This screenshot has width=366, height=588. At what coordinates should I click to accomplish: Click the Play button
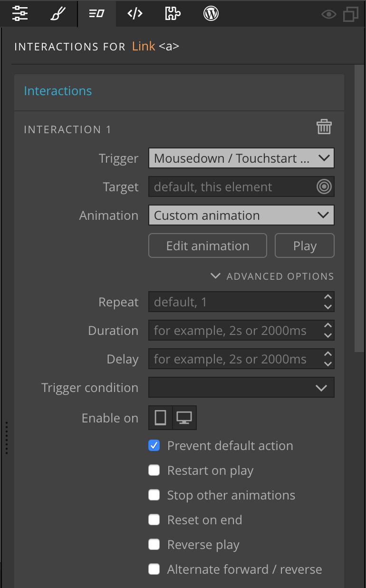(x=305, y=246)
